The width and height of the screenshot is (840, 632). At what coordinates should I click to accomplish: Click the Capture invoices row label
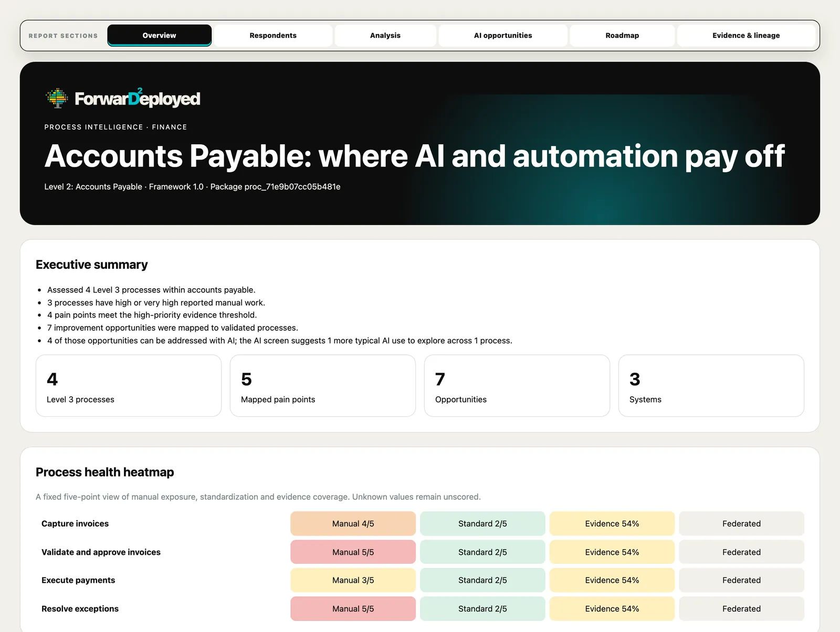75,524
